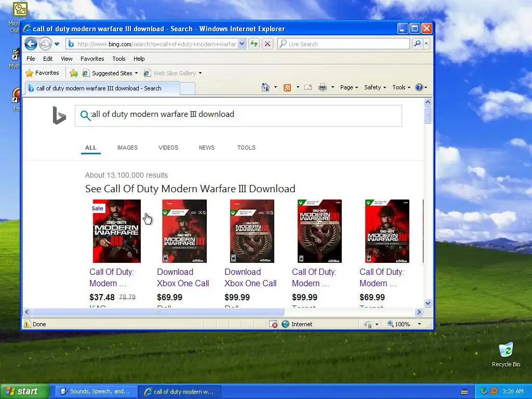
Task: Click the Forward navigation arrow button
Action: tap(45, 44)
